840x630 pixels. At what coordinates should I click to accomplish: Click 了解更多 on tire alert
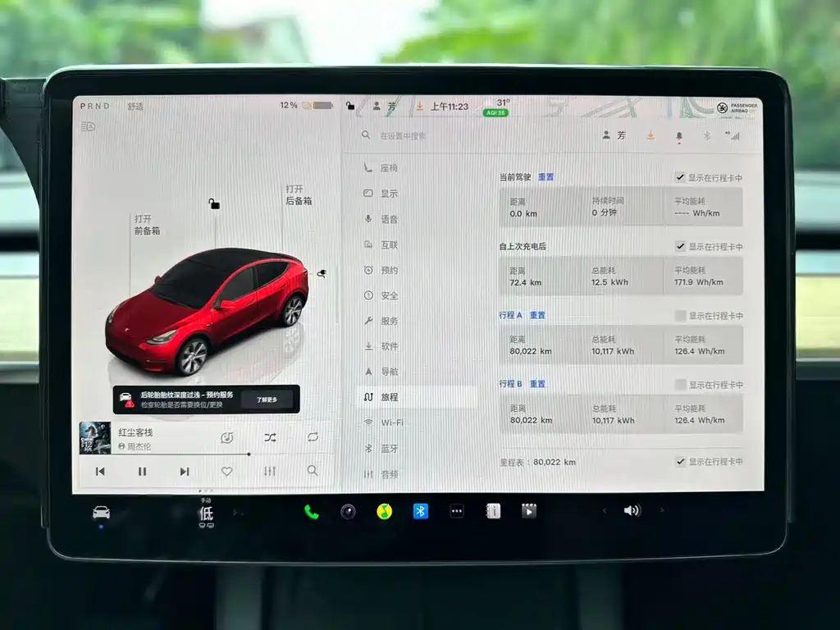pos(267,399)
